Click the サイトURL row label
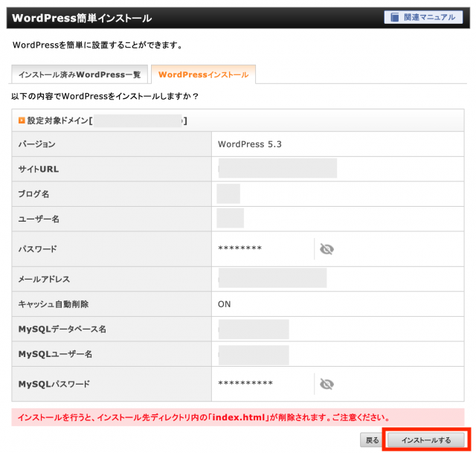Image resolution: width=476 pixels, height=453 pixels. [39, 169]
